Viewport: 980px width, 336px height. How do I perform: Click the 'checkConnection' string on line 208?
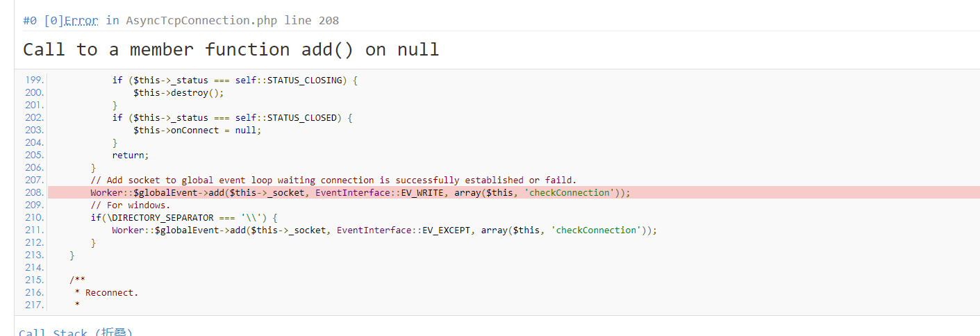[570, 192]
